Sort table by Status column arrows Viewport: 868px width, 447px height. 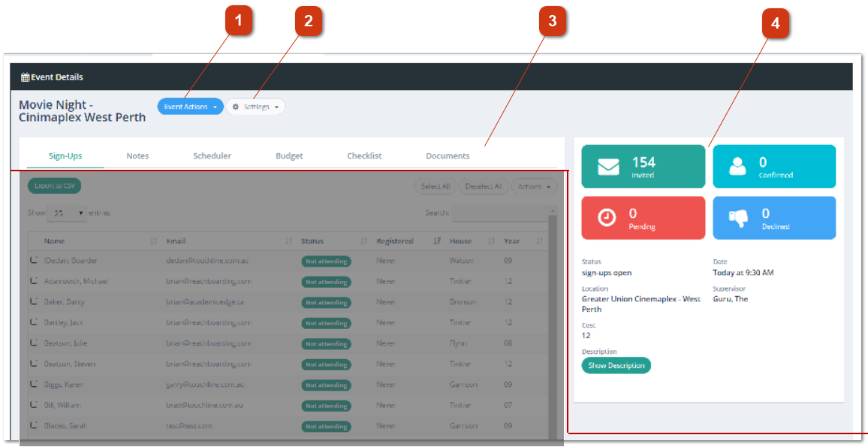[x=363, y=241]
